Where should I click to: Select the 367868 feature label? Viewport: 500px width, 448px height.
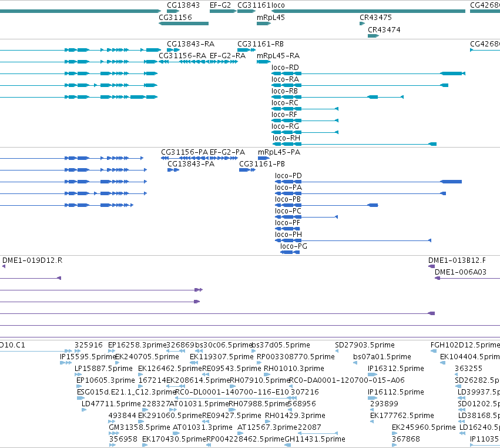click(x=406, y=439)
